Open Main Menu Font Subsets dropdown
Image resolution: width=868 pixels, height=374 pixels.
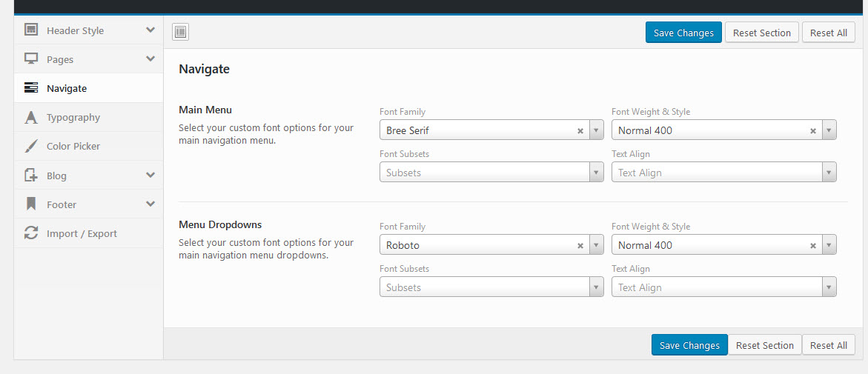[x=491, y=172]
